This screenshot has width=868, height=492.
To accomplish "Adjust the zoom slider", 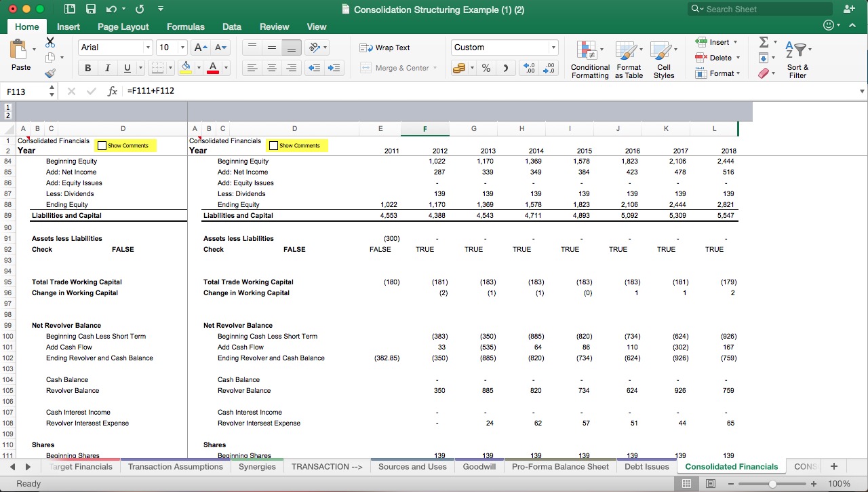I will click(773, 484).
